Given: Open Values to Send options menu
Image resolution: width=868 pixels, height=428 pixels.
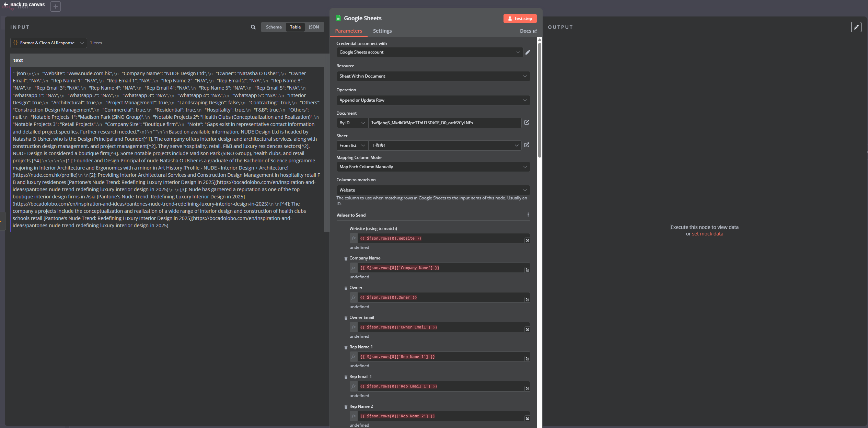Looking at the screenshot, I should tap(528, 215).
